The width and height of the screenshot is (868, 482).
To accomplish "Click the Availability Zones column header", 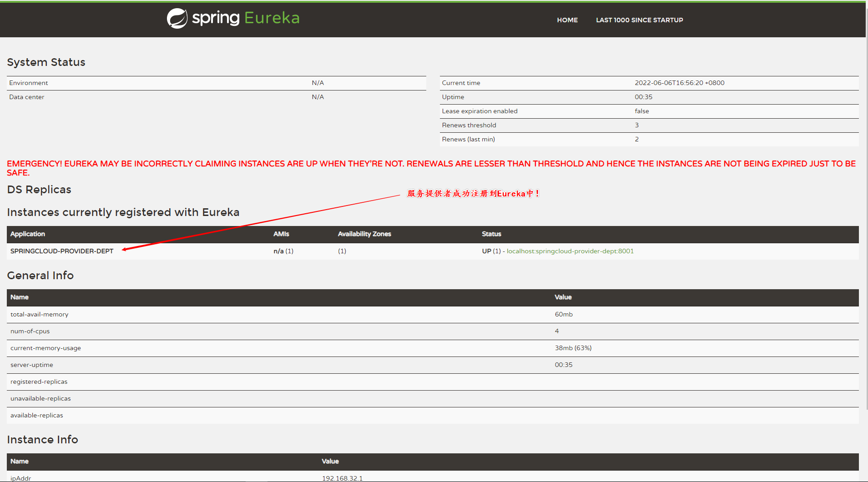I will (364, 234).
